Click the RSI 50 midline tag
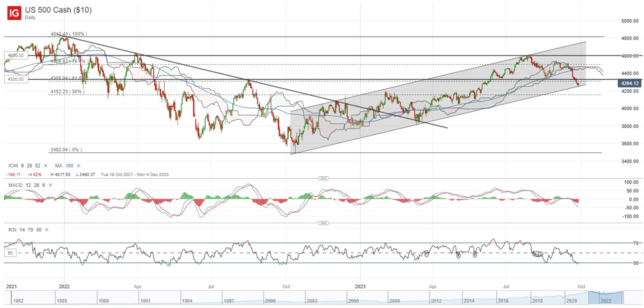 11,252
